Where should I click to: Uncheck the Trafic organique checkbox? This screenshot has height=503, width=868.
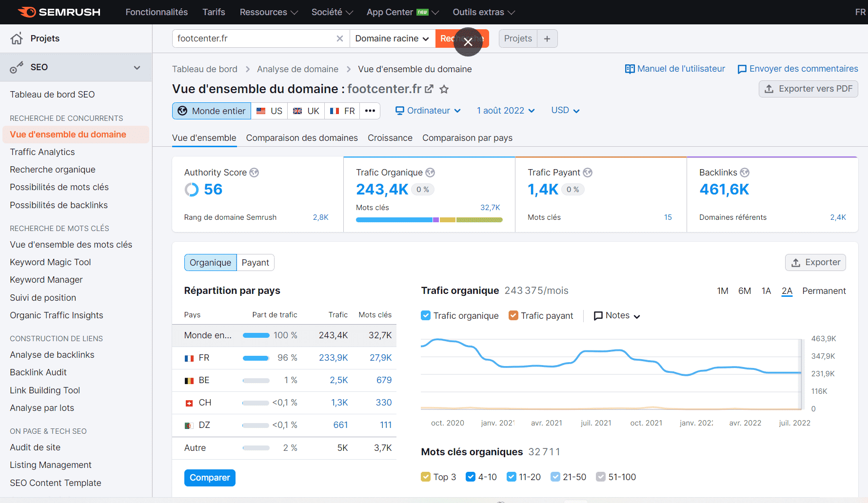[x=426, y=315]
